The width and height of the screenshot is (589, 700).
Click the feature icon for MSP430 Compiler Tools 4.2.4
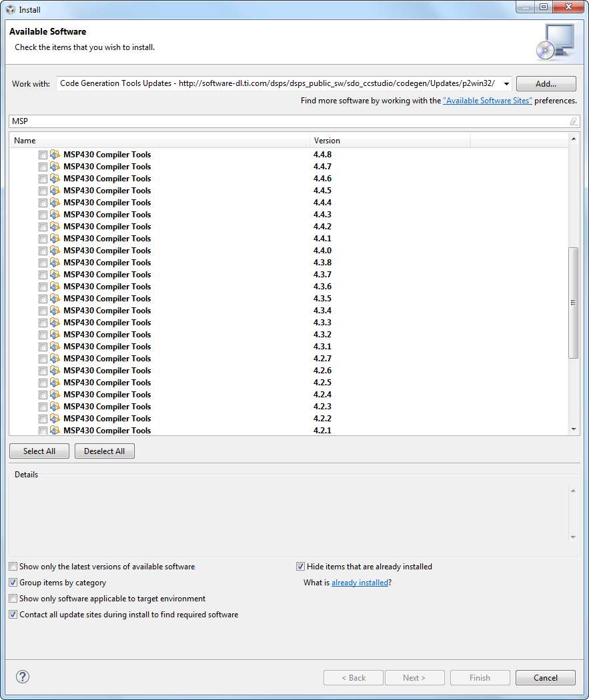[x=55, y=395]
